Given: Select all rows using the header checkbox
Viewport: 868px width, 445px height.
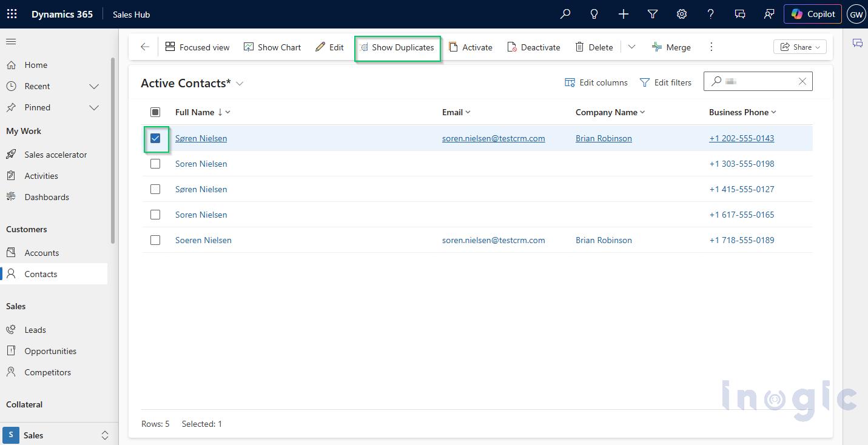Looking at the screenshot, I should (x=156, y=112).
